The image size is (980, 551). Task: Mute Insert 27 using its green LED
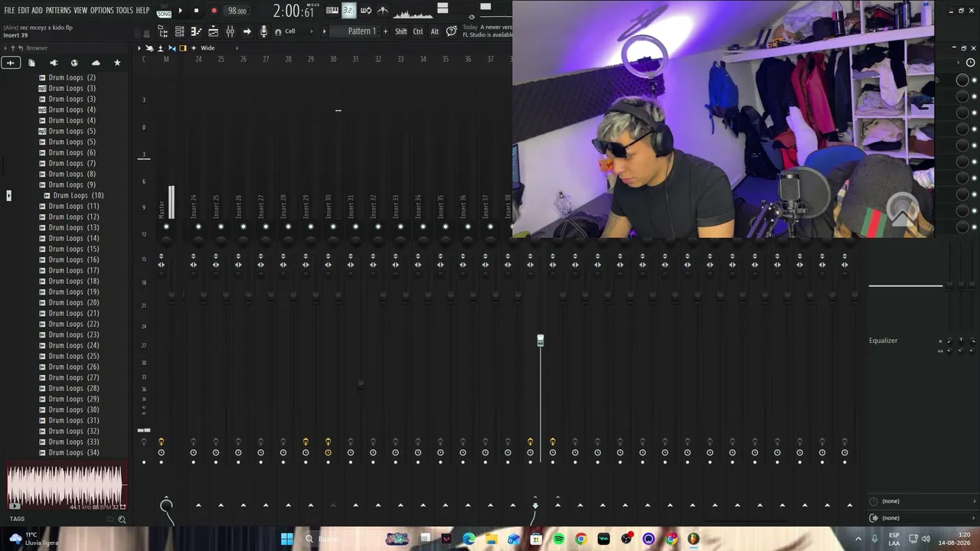pos(266,227)
